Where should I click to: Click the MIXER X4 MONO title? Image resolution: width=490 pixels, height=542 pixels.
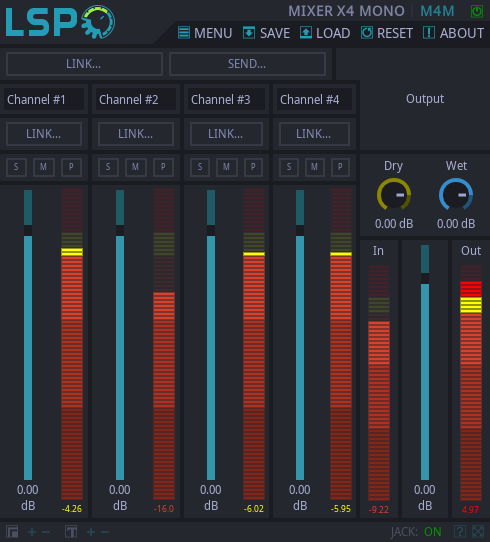point(346,11)
